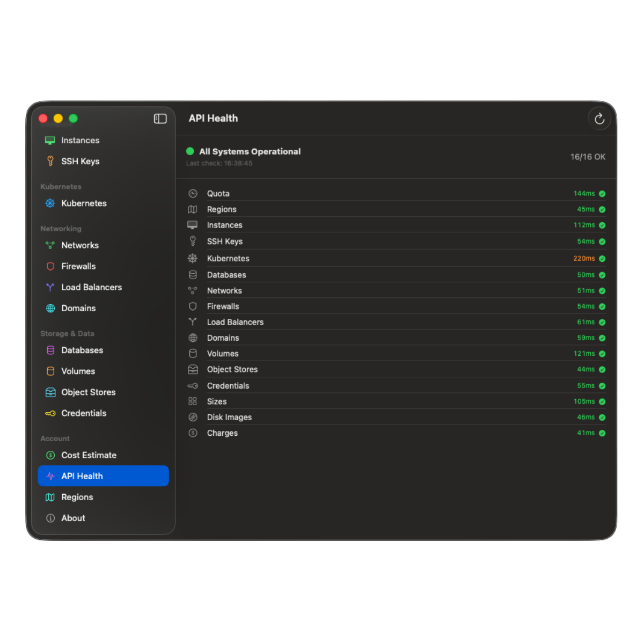
Task: Click the refresh button in API Health header
Action: 599,119
